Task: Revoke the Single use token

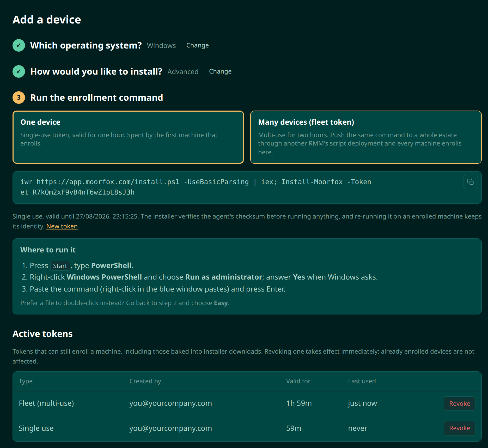Action: pyautogui.click(x=459, y=428)
